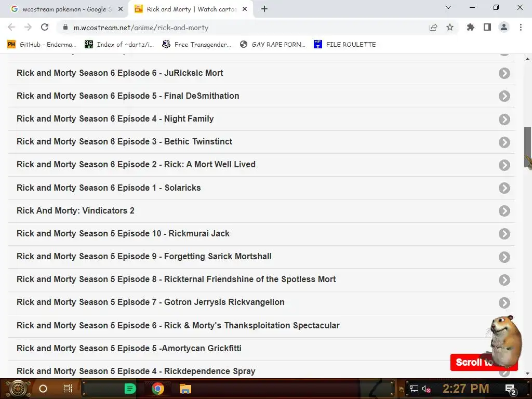Viewport: 532px width, 399px height.
Task: Open Index of ~dartz bookmark
Action: tap(119, 45)
